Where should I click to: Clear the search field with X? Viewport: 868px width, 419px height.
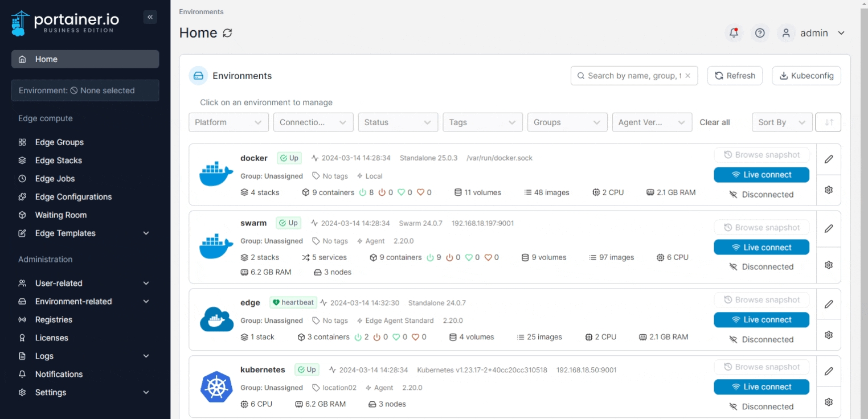pyautogui.click(x=687, y=76)
